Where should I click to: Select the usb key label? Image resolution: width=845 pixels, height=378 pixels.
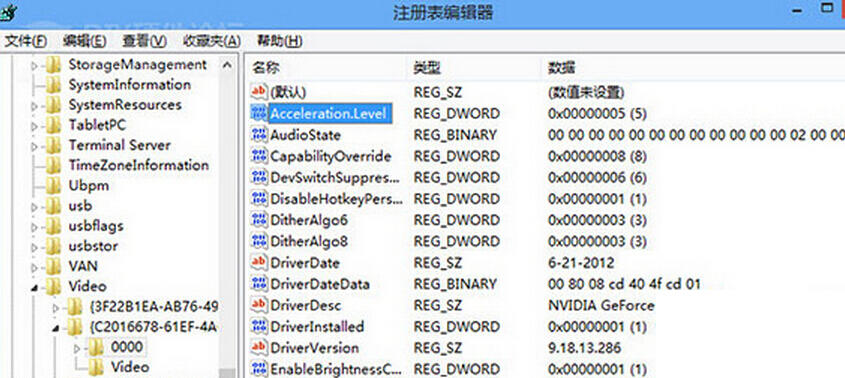[x=80, y=206]
